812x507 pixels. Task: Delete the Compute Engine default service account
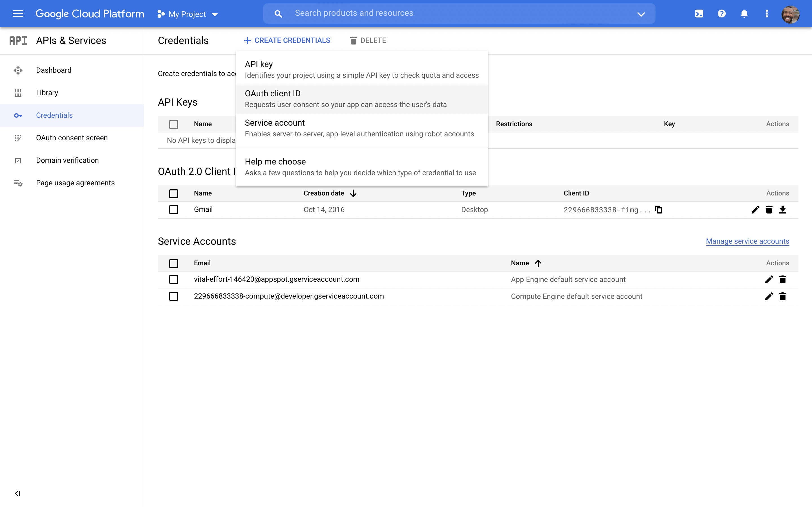pos(782,296)
